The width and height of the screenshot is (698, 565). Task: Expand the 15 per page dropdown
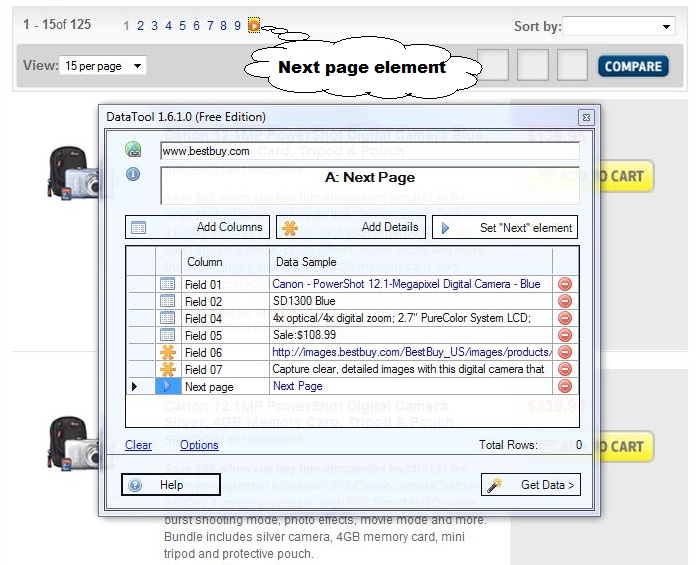pyautogui.click(x=102, y=66)
